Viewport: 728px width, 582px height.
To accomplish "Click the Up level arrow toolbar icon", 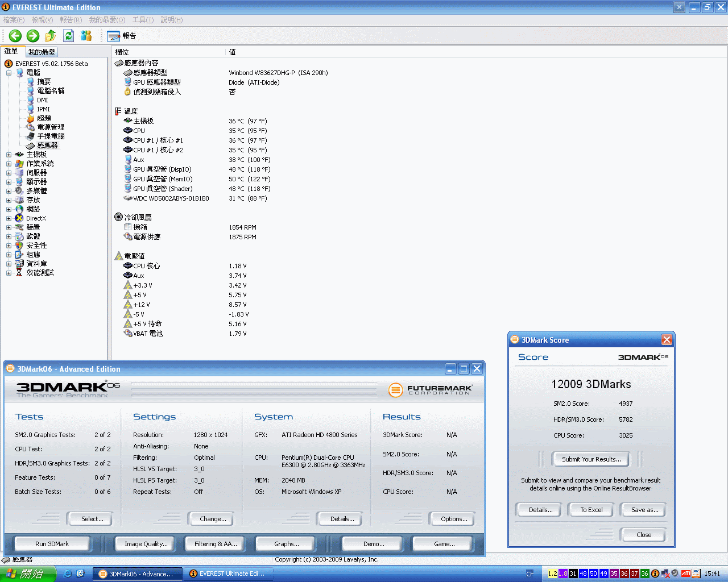I will [x=51, y=36].
